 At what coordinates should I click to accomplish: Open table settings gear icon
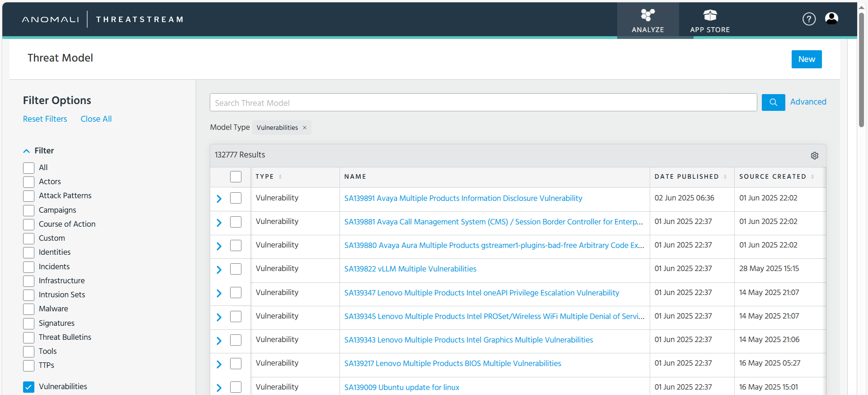coord(815,156)
